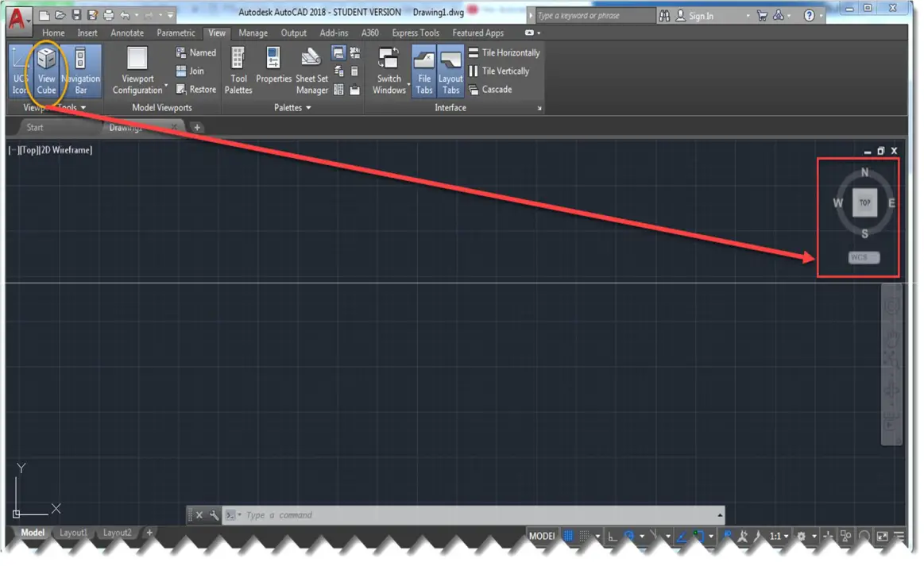
Task: Toggle File Tabs display
Action: click(x=423, y=71)
